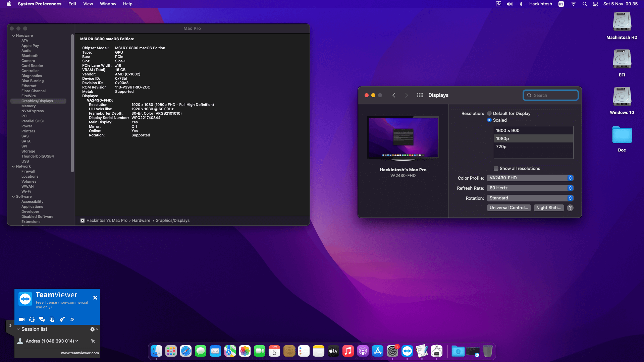Choose 1080p in resolution list
The width and height of the screenshot is (644, 362).
click(x=533, y=138)
